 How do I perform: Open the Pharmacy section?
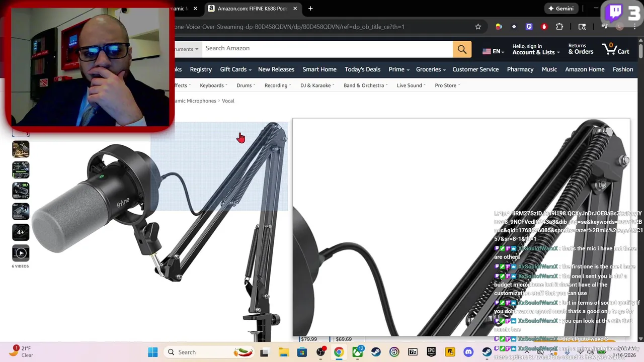point(520,69)
